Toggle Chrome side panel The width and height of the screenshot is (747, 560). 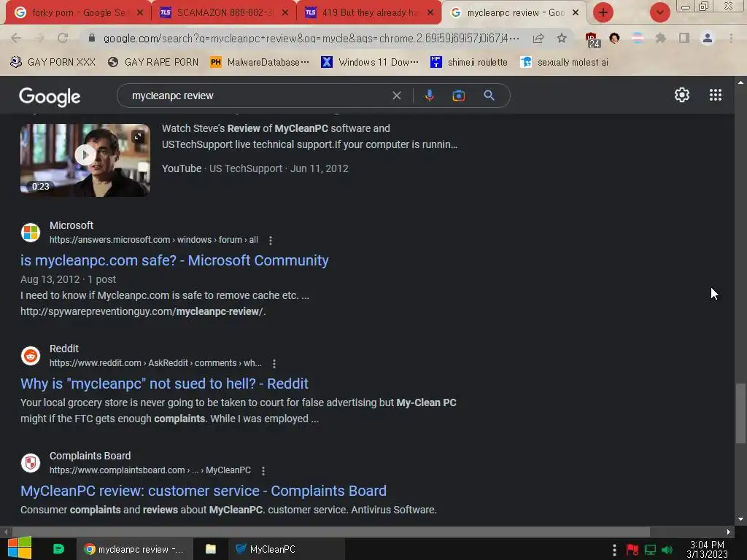684,38
